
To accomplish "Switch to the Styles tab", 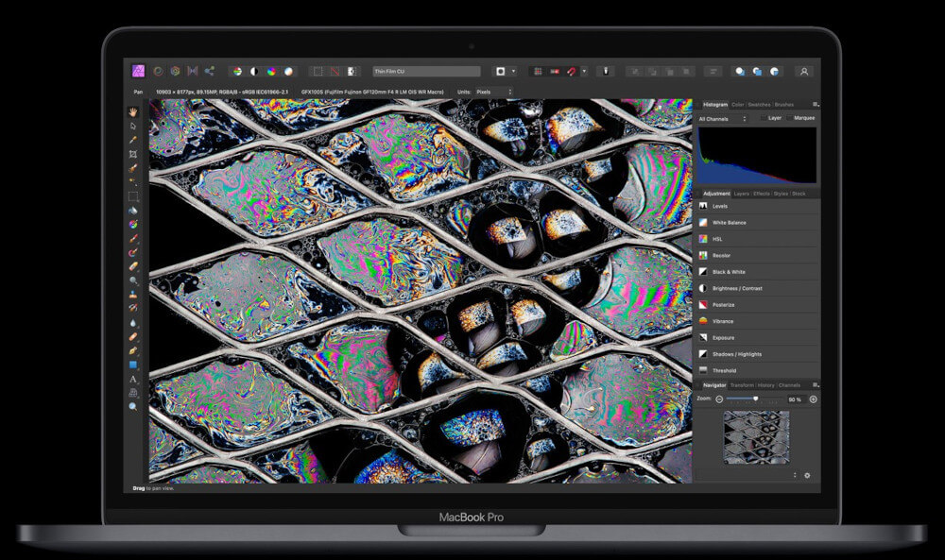I will 781,194.
